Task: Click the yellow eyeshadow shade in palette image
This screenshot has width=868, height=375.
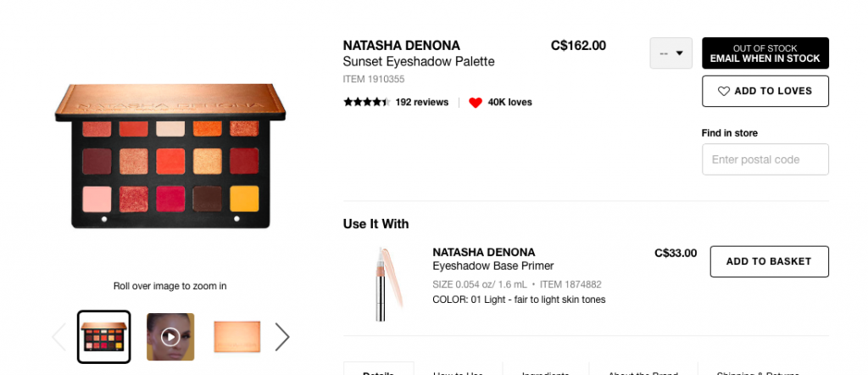Action: click(243, 199)
